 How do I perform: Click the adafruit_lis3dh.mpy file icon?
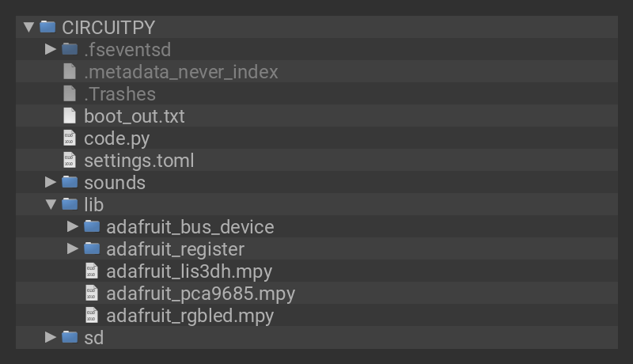(92, 271)
